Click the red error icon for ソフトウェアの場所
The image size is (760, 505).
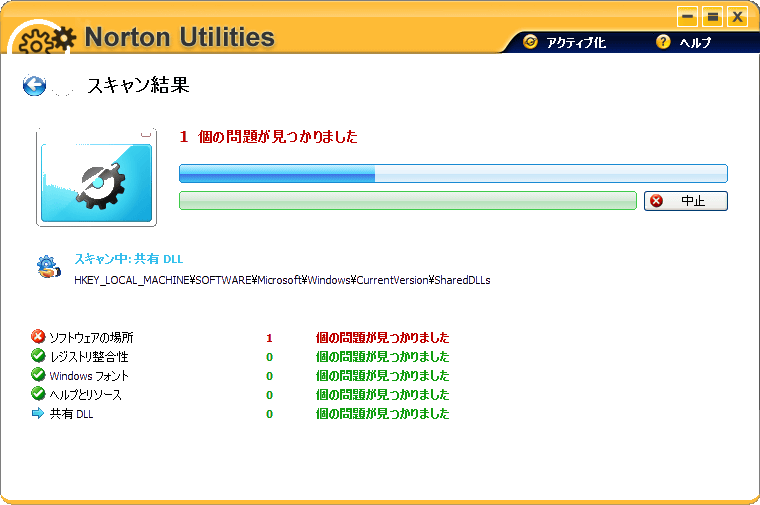point(38,336)
